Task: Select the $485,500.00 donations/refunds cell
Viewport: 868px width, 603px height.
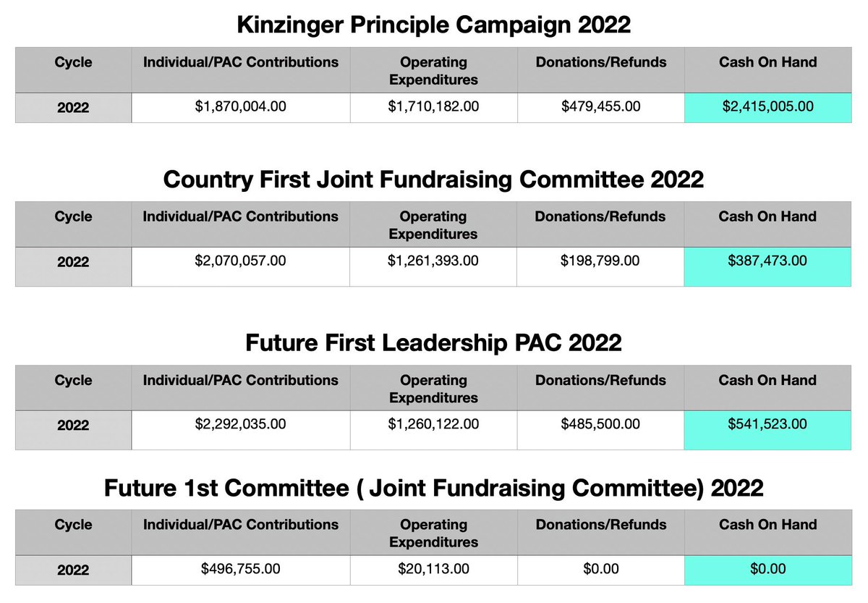Action: pos(600,425)
